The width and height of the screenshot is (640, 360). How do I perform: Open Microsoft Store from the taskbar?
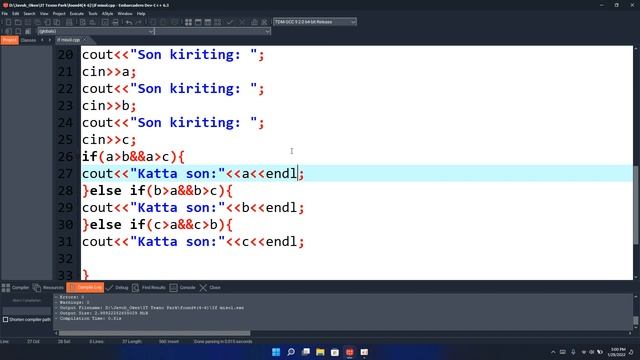click(x=335, y=352)
